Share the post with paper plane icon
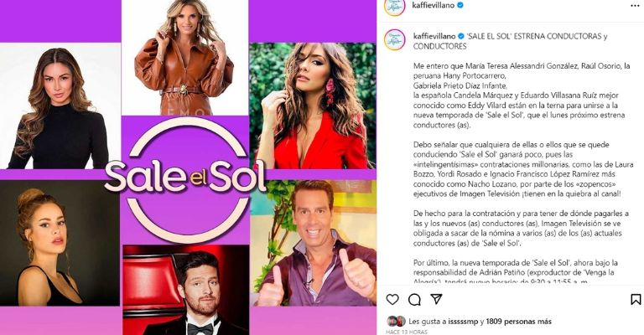 436,299
